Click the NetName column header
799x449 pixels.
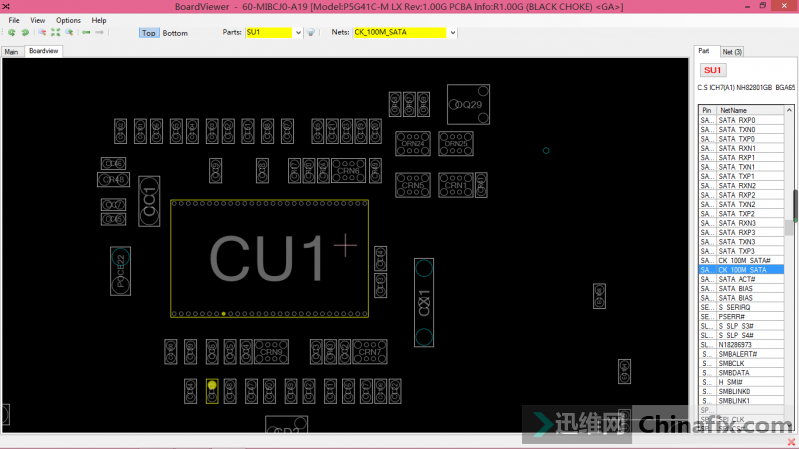[x=750, y=110]
